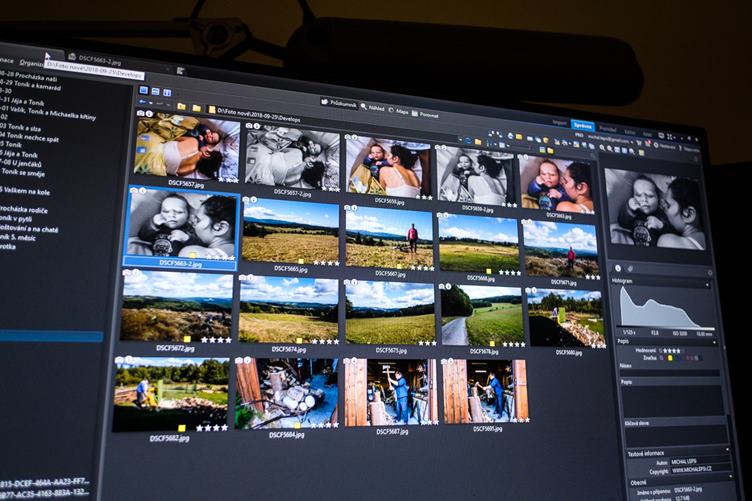Click the large preview image in the side panel
The image size is (752, 501).
pos(655,209)
